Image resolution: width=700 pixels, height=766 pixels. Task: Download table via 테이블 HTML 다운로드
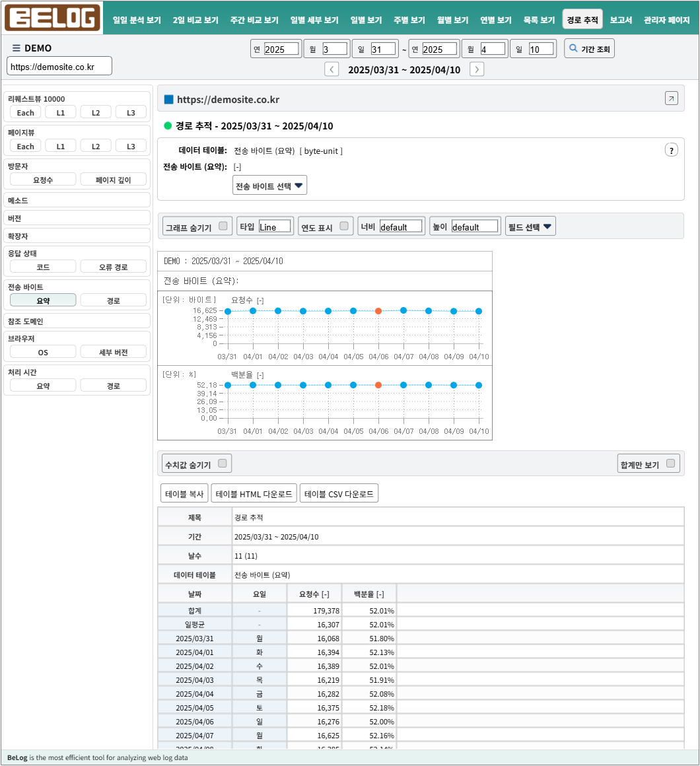[254, 493]
